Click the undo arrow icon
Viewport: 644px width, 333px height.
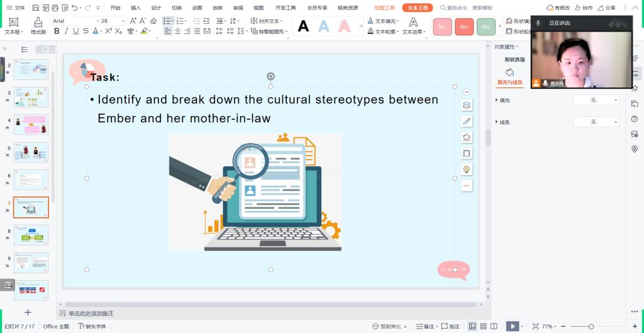pyautogui.click(x=75, y=8)
